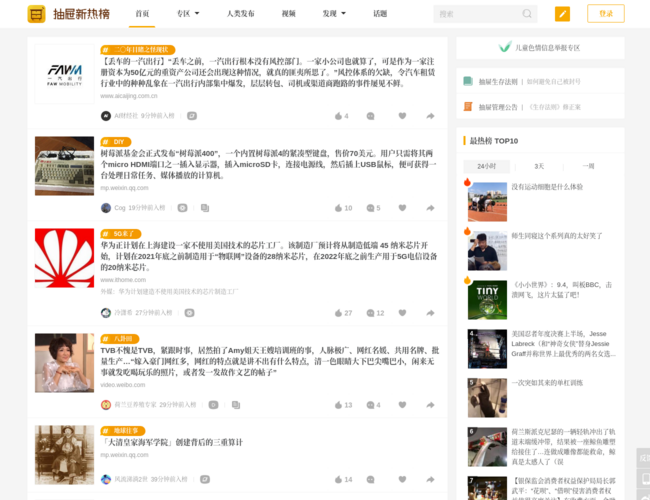Click the 5G来了 topic tag
Screen dimensions: 650x500
click(x=121, y=234)
